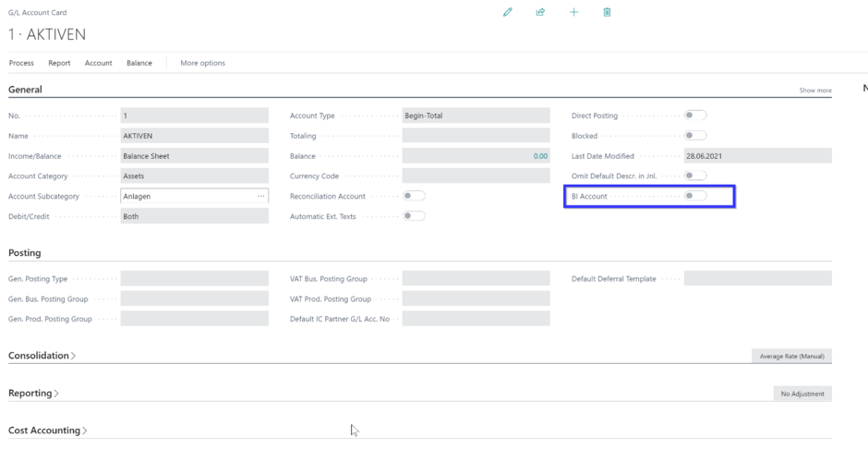Click the share icon in header

click(x=540, y=12)
